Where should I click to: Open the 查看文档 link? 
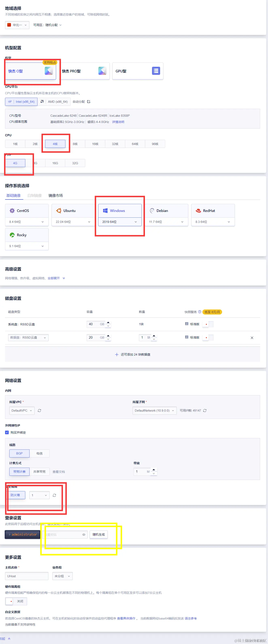click(x=58, y=472)
